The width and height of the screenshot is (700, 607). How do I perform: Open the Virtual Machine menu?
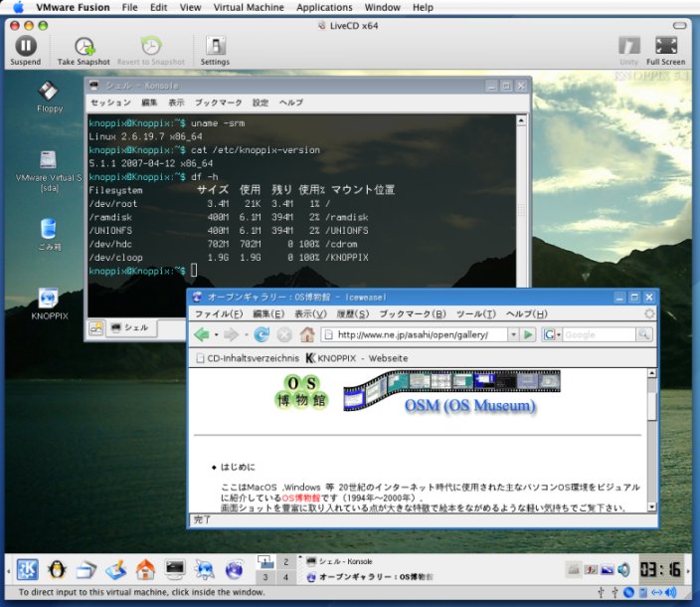[249, 7]
